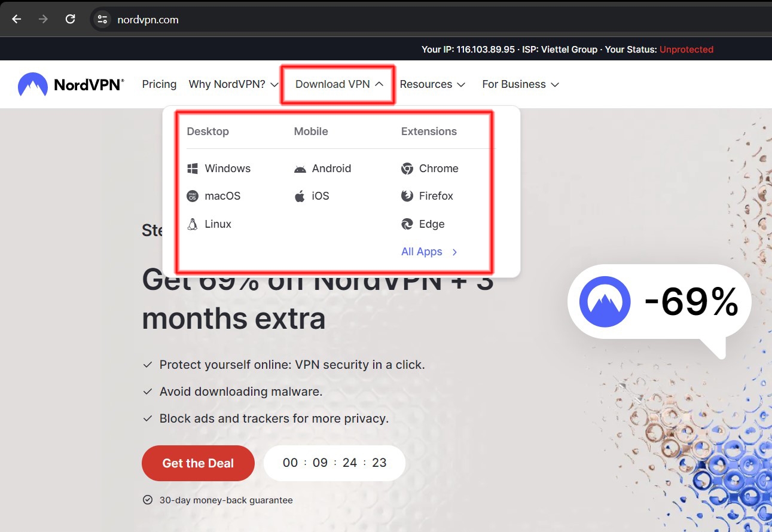Open the Chrome extension icon

(407, 168)
